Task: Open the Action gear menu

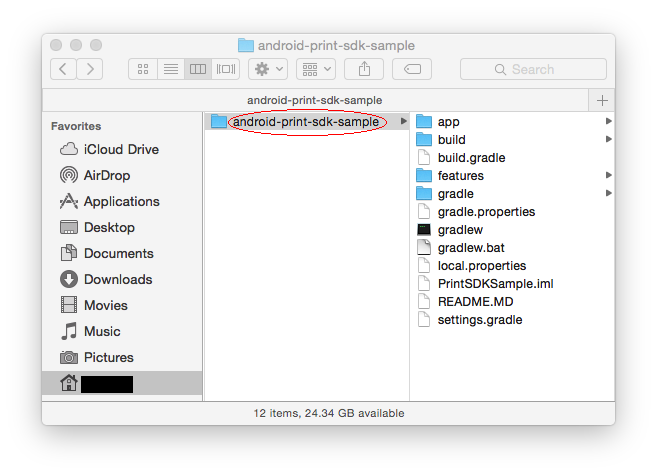Action: pos(268,69)
